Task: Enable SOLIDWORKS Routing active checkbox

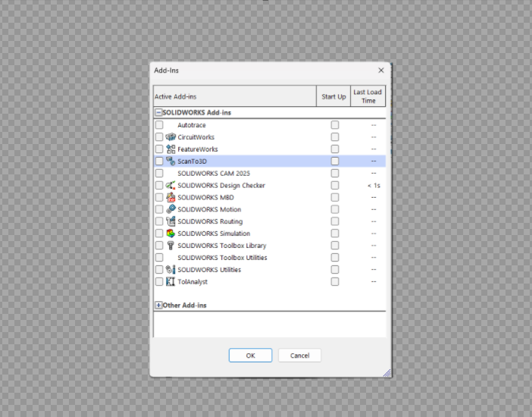Action: [x=159, y=221]
